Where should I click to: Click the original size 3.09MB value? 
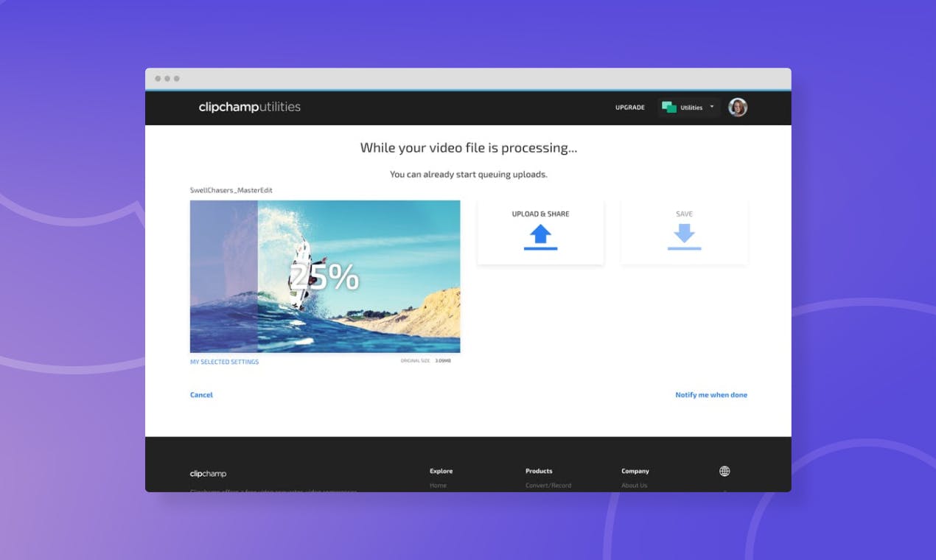pos(442,361)
